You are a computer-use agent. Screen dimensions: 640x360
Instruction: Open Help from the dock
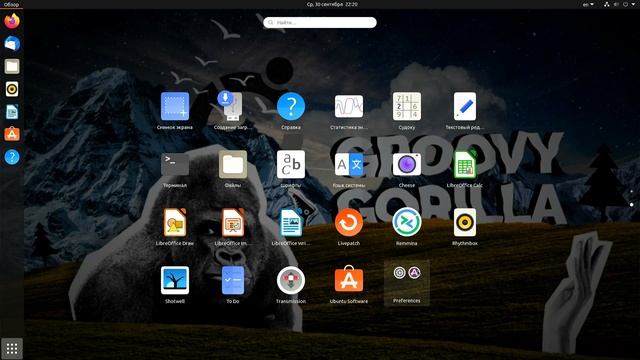pyautogui.click(x=12, y=157)
